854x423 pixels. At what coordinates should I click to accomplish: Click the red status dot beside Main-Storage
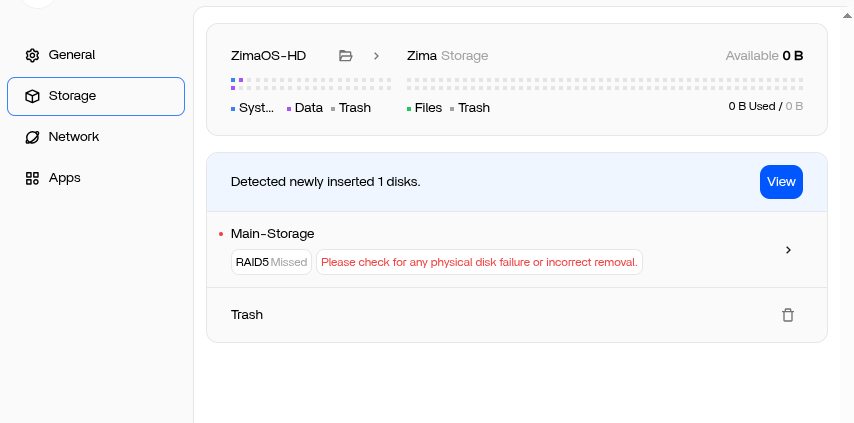coord(221,234)
